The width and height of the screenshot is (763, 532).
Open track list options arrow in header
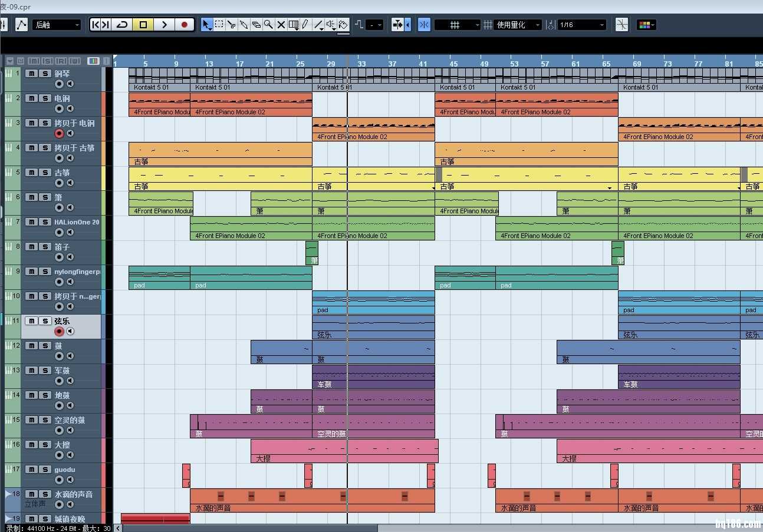click(x=10, y=61)
